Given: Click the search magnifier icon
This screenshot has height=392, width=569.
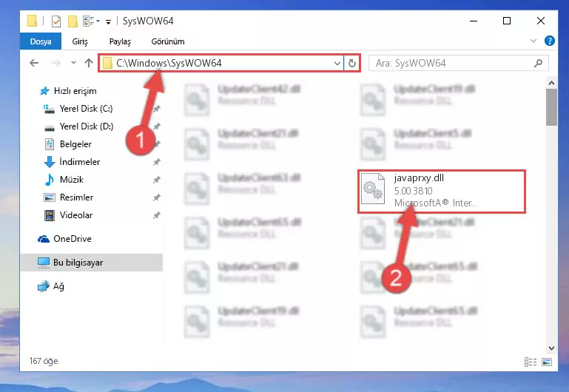Looking at the screenshot, I should point(538,63).
